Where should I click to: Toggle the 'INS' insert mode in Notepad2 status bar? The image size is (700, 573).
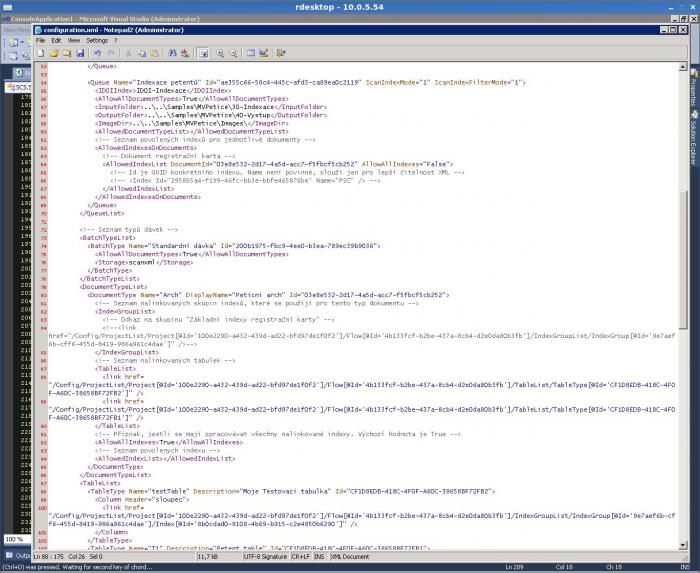tap(320, 556)
